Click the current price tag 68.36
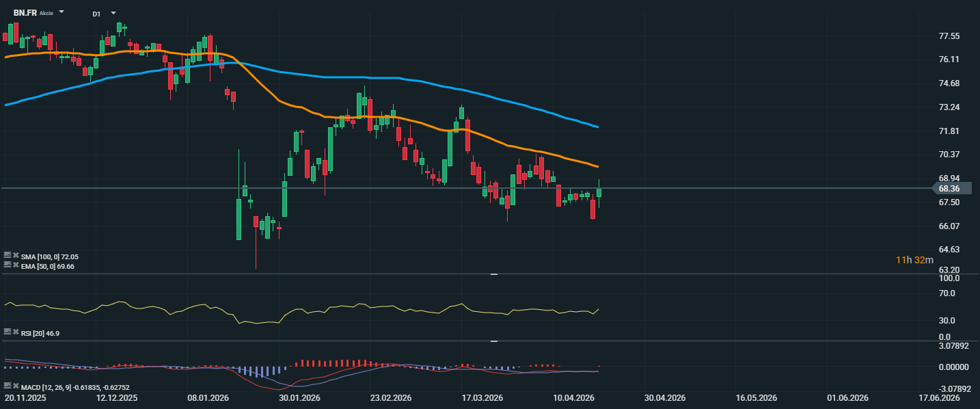This screenshot has height=409, width=980. (950, 188)
